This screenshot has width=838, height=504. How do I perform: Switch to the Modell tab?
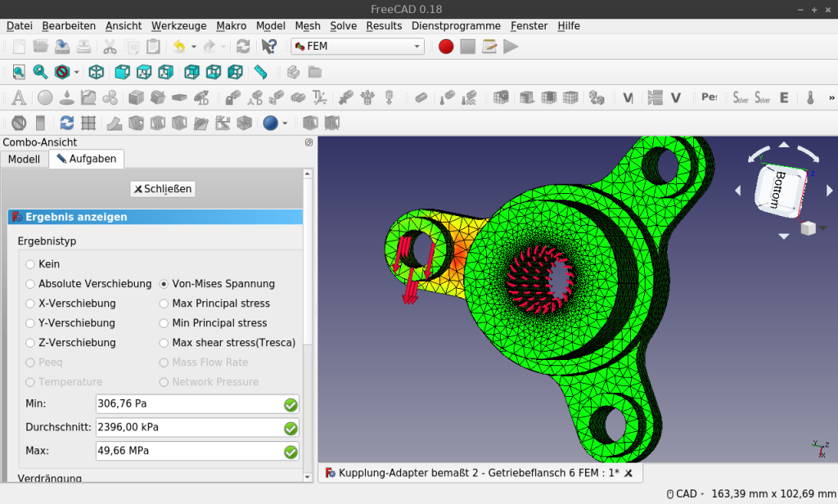pos(24,159)
